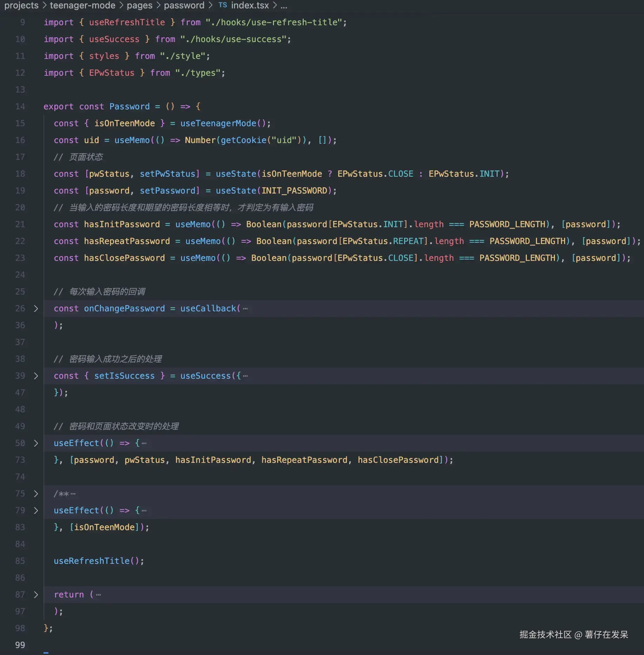Screen dimensions: 644x655
Task: Expand folded onChangePassword block on line 26
Action: pos(36,309)
